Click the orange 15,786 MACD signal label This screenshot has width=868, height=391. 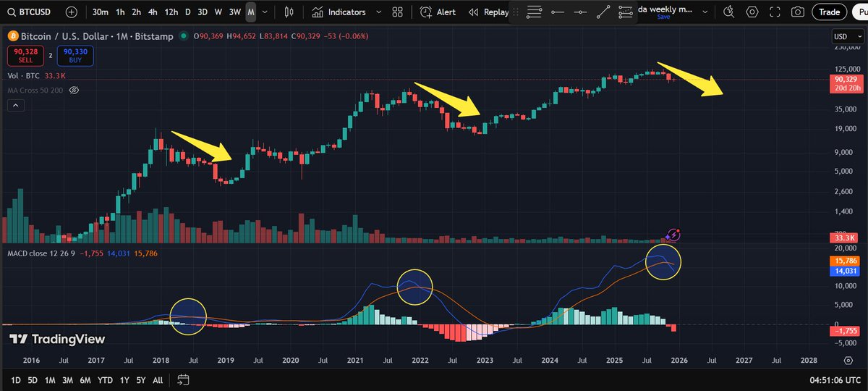[x=846, y=261]
